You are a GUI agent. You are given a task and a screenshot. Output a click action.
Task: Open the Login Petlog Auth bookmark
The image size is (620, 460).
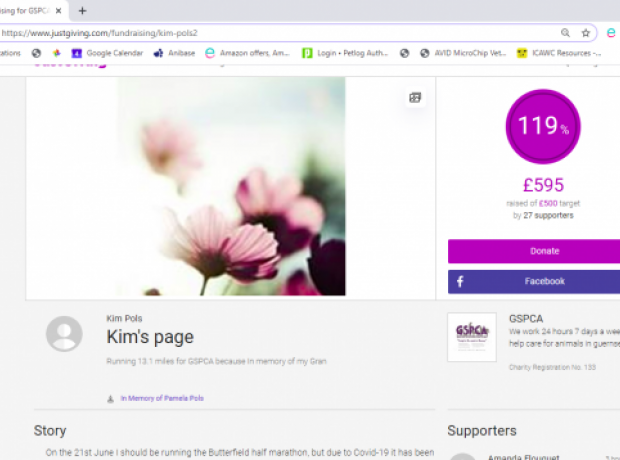345,53
